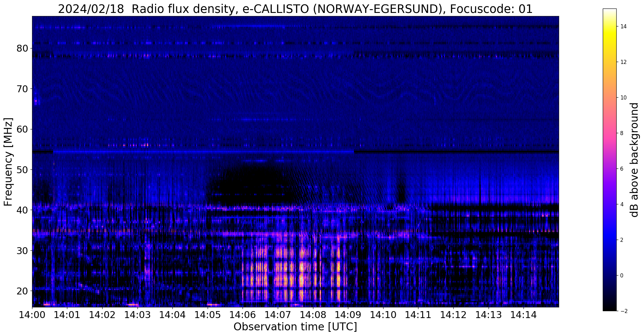This screenshot has height=336, width=644.
Task: Click the colorbar tick label 12
Action: [623, 62]
